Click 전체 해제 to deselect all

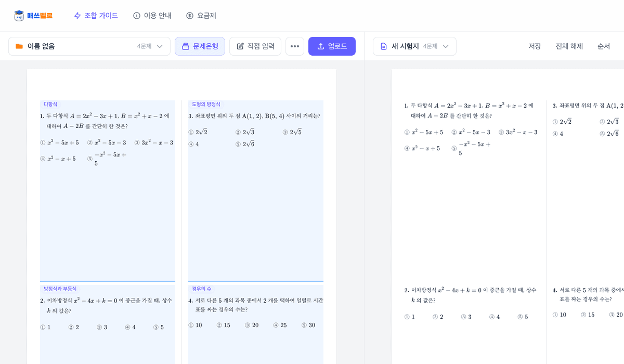569,46
